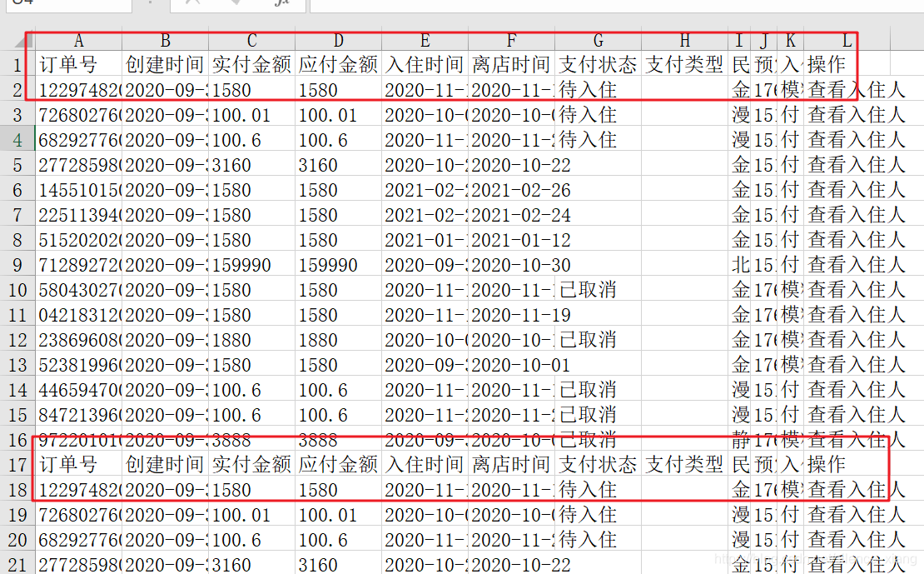Select the 待入住 cell in row 2
Screen dimensions: 924x574
(598, 89)
